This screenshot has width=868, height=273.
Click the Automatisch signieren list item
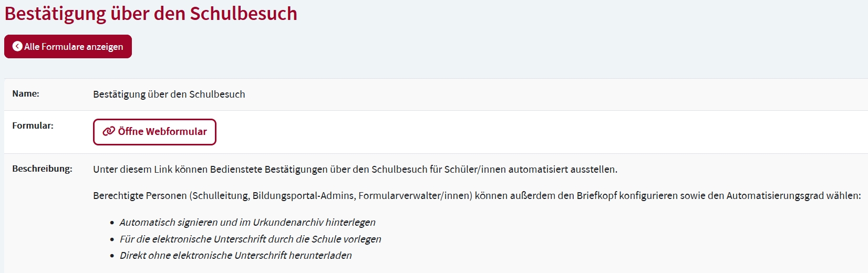coord(247,223)
